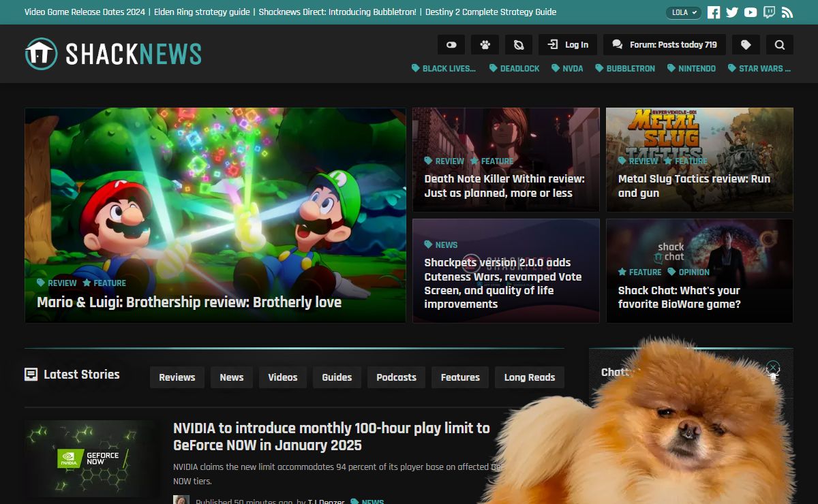Screen dimensions: 818x504
Task: Click NEWS tag on Shackpets card
Action: (x=441, y=245)
